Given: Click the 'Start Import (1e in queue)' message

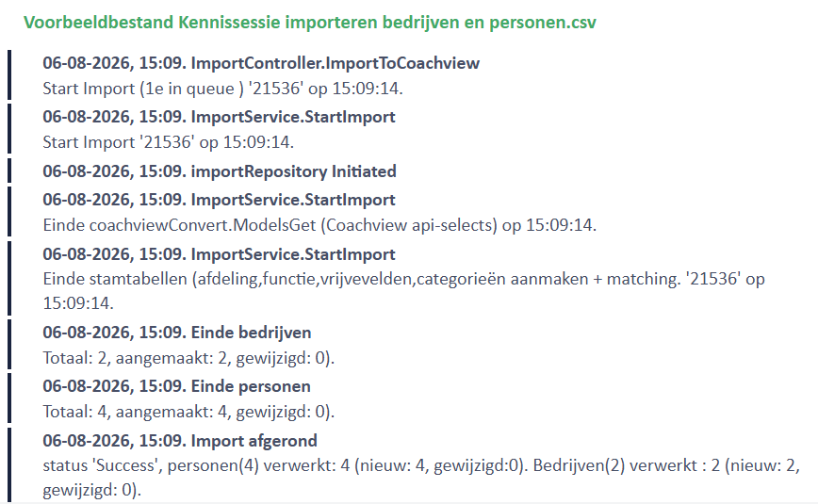Looking at the screenshot, I should [222, 89].
